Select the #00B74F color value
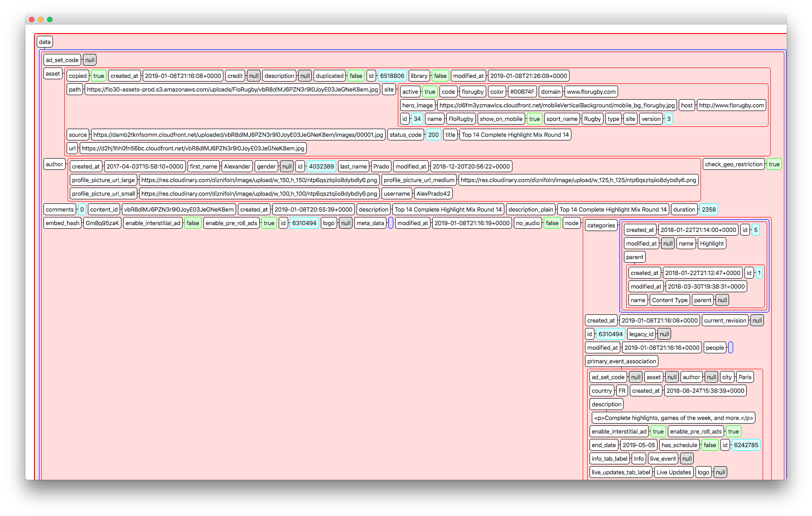Viewport: 812px width, 516px height. click(523, 91)
